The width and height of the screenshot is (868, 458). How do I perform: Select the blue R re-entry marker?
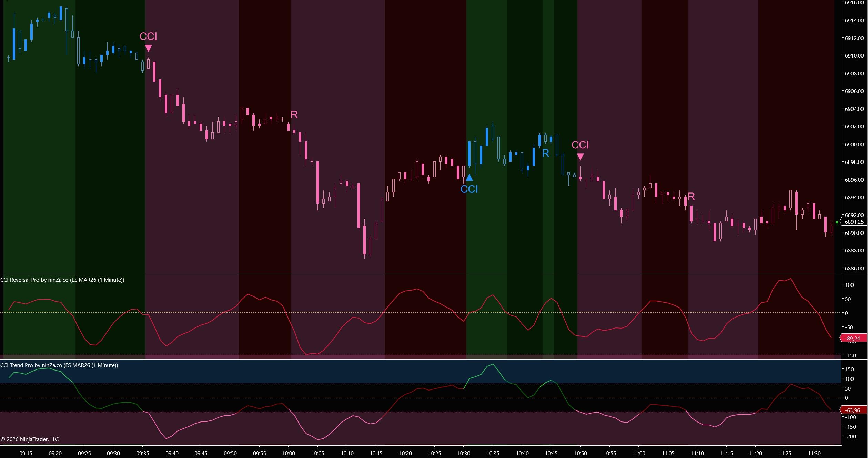coord(545,153)
